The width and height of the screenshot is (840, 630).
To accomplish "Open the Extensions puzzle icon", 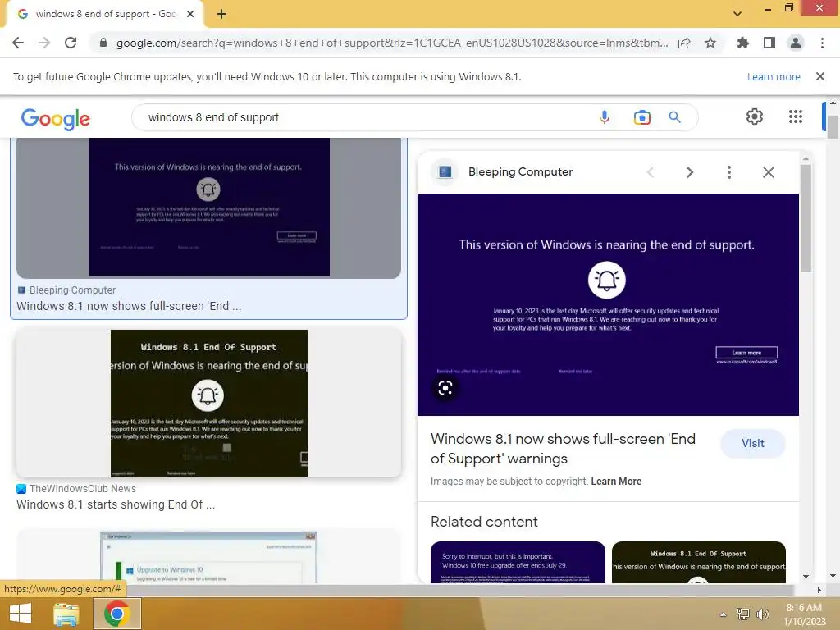I will coord(743,43).
